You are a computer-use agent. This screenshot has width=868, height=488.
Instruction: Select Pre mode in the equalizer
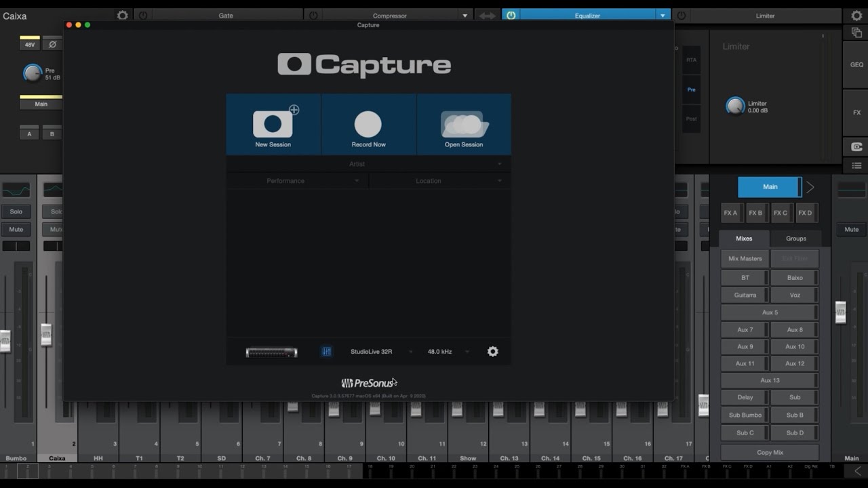tap(691, 89)
